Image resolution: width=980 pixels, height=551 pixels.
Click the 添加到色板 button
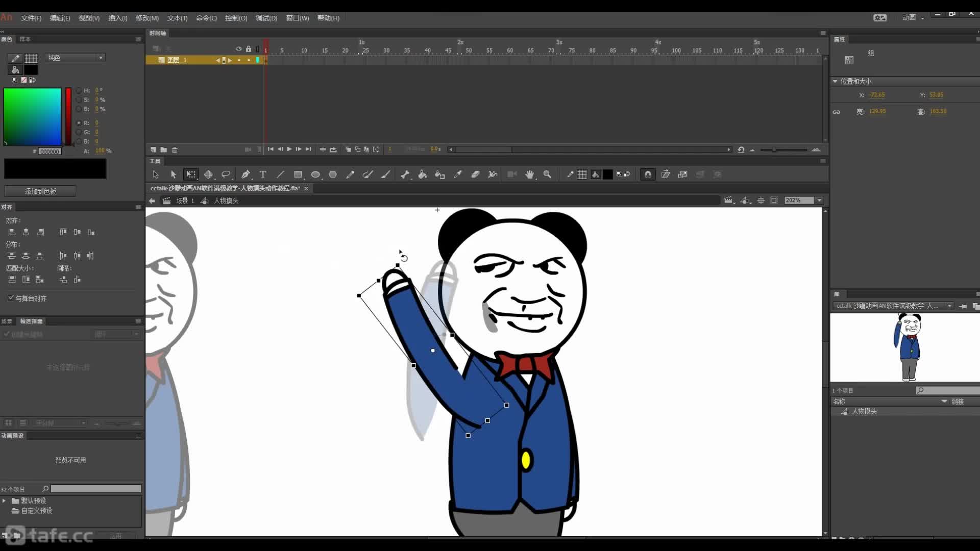coord(40,191)
